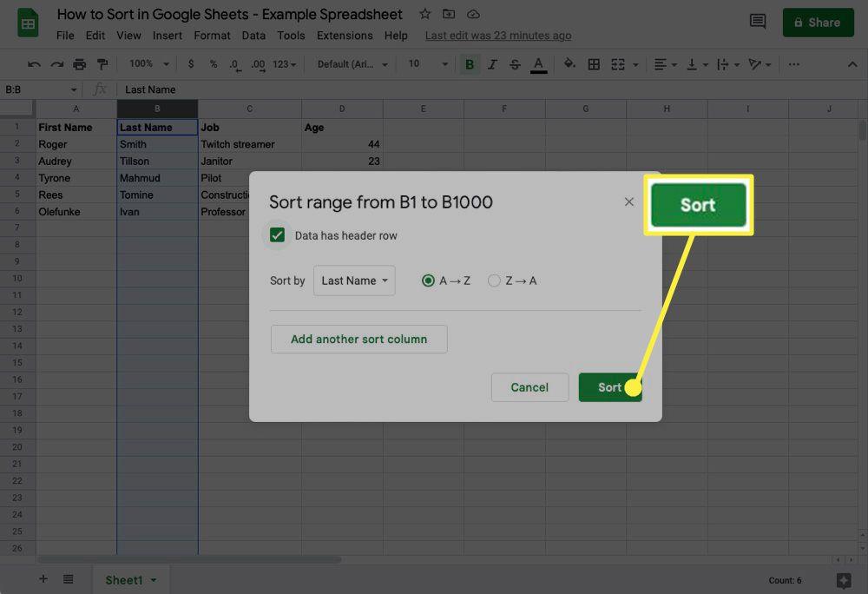Confirm with dialog's Sort button
Screen dimensions: 868x594
click(x=610, y=387)
